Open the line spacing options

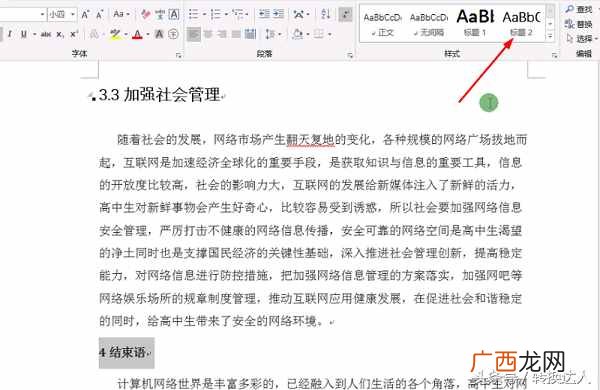coord(271,34)
